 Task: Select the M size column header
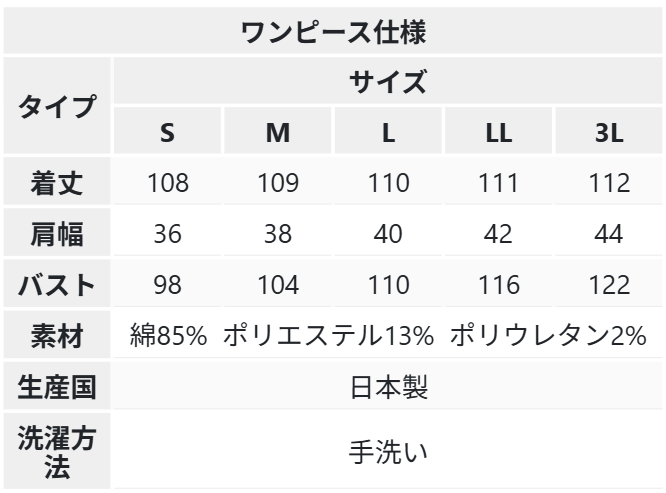pyautogui.click(x=278, y=131)
